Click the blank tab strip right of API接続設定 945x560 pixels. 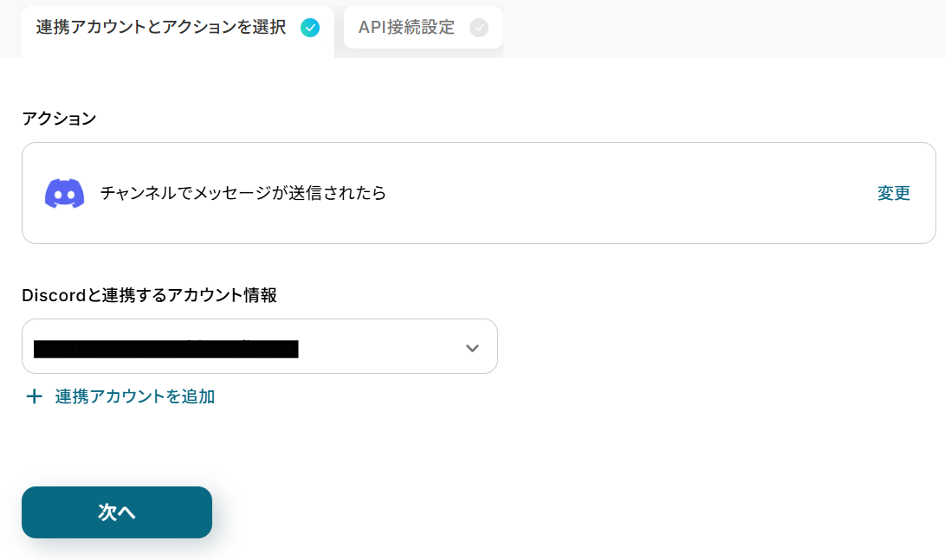pyautogui.click(x=719, y=28)
